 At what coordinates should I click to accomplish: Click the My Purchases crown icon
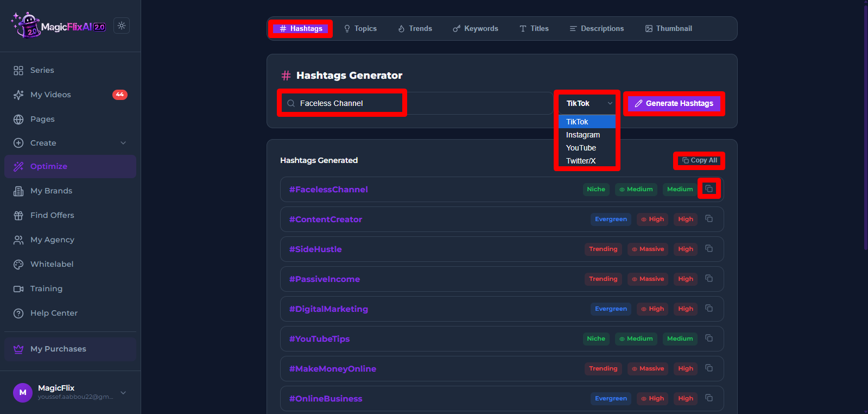[18, 349]
